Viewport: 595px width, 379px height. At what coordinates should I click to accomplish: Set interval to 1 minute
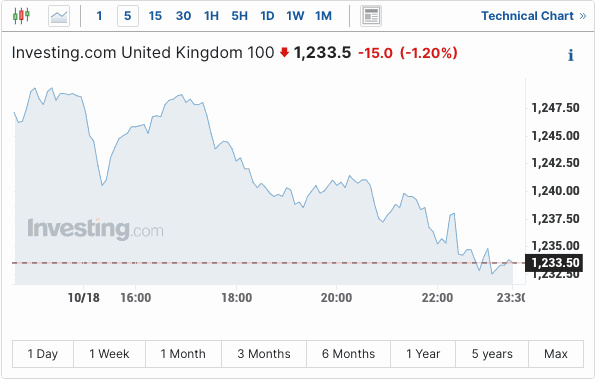(99, 16)
